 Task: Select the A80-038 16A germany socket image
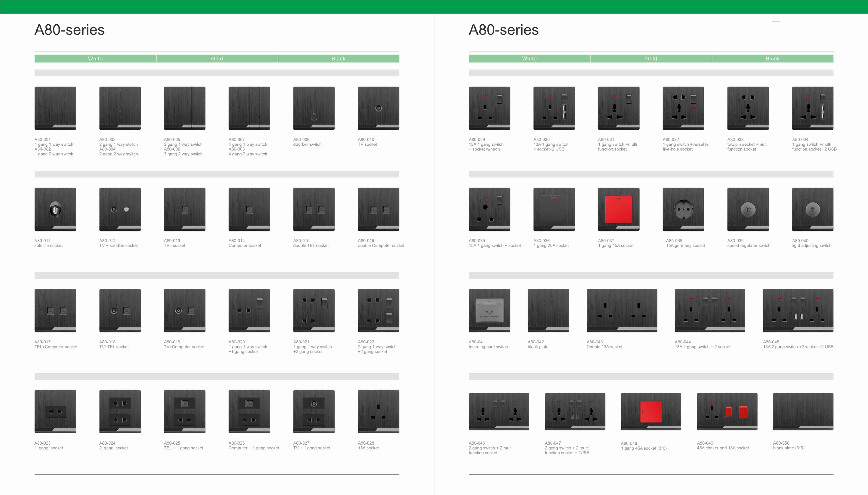click(683, 209)
